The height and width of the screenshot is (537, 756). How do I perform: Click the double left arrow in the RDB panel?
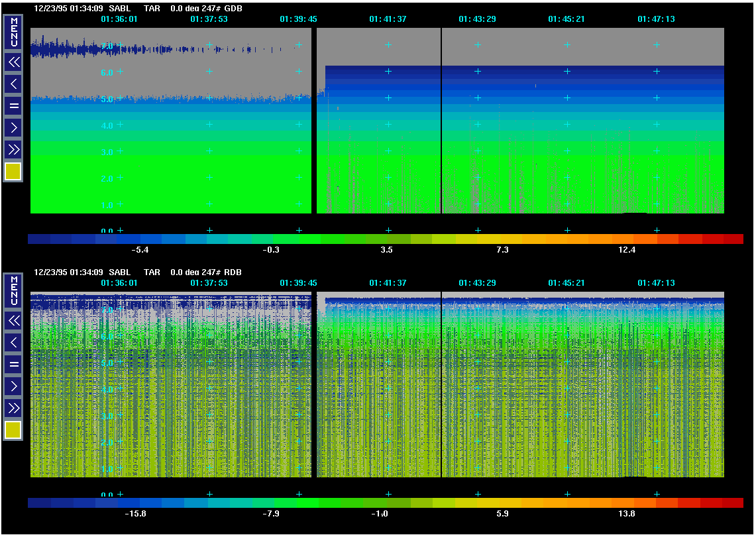point(13,321)
